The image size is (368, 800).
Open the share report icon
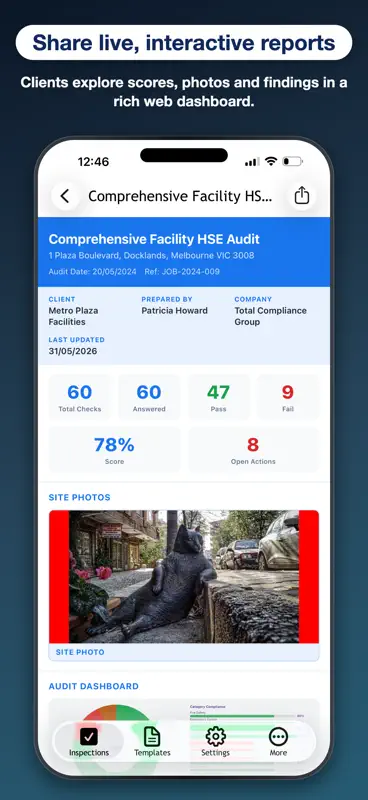[x=302, y=196]
